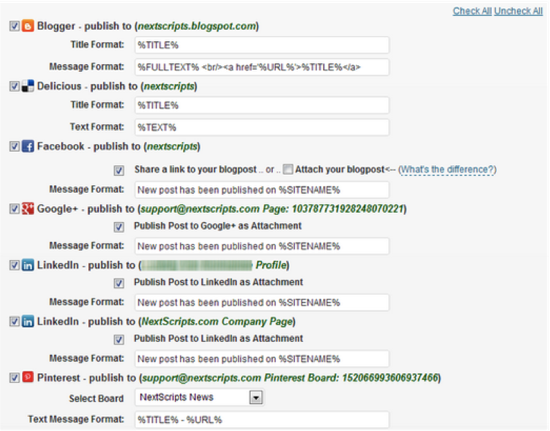Open the What's the difference? help link
This screenshot has height=431, width=550.
[447, 170]
